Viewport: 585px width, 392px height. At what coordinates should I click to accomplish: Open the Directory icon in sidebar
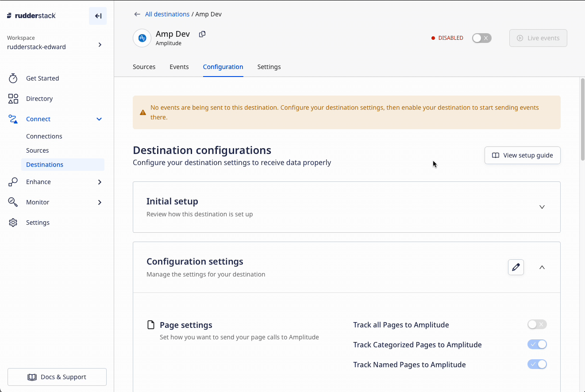point(13,99)
